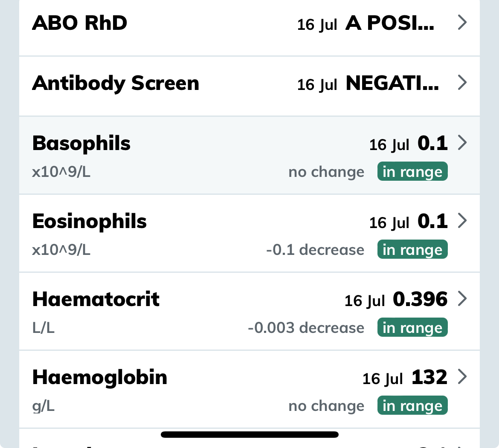Tap the NEGATI... antibody result value

point(392,83)
